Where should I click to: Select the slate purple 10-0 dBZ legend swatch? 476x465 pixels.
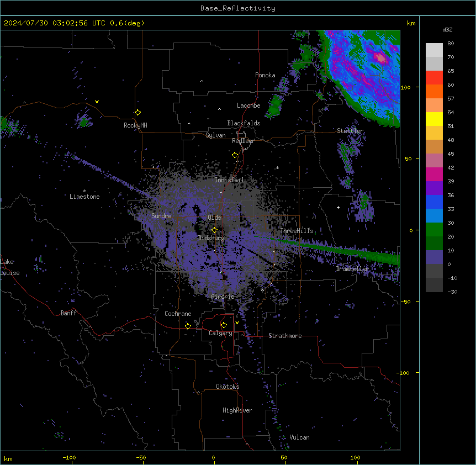pyautogui.click(x=434, y=257)
